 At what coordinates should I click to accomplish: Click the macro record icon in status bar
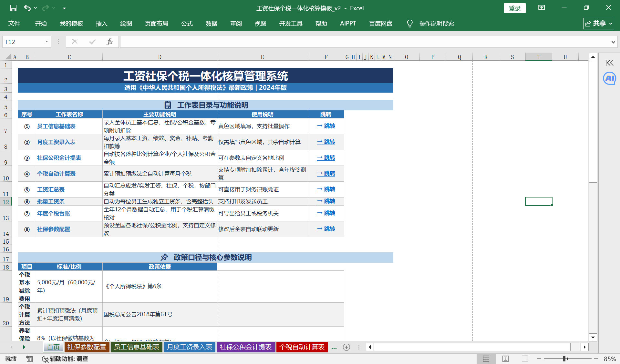(29, 359)
